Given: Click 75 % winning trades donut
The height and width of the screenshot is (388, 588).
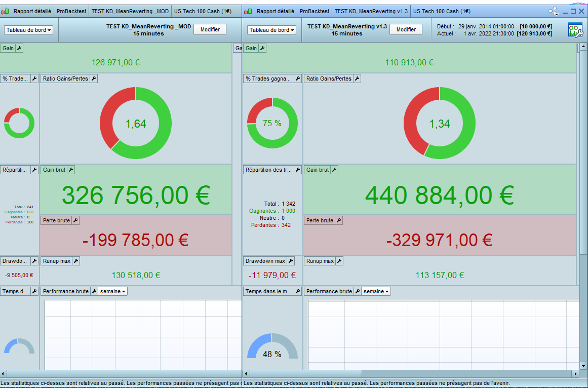Looking at the screenshot, I should coord(272,123).
